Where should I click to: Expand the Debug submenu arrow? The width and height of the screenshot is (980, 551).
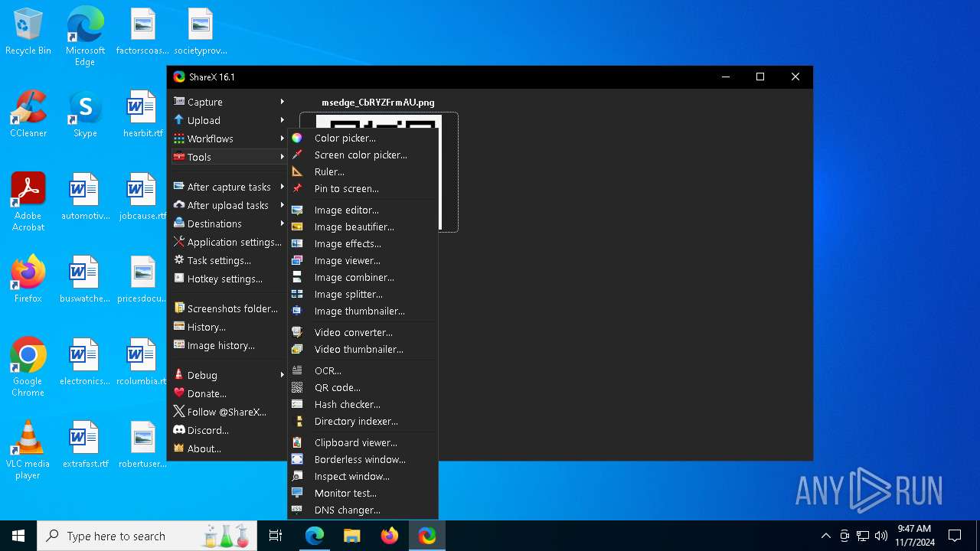pyautogui.click(x=282, y=375)
